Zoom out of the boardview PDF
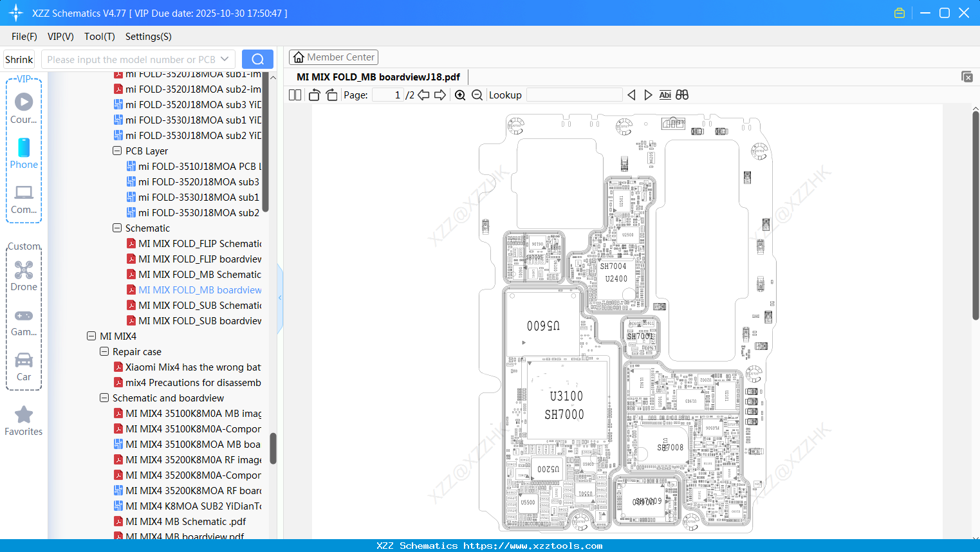Image resolution: width=980 pixels, height=552 pixels. [x=477, y=95]
